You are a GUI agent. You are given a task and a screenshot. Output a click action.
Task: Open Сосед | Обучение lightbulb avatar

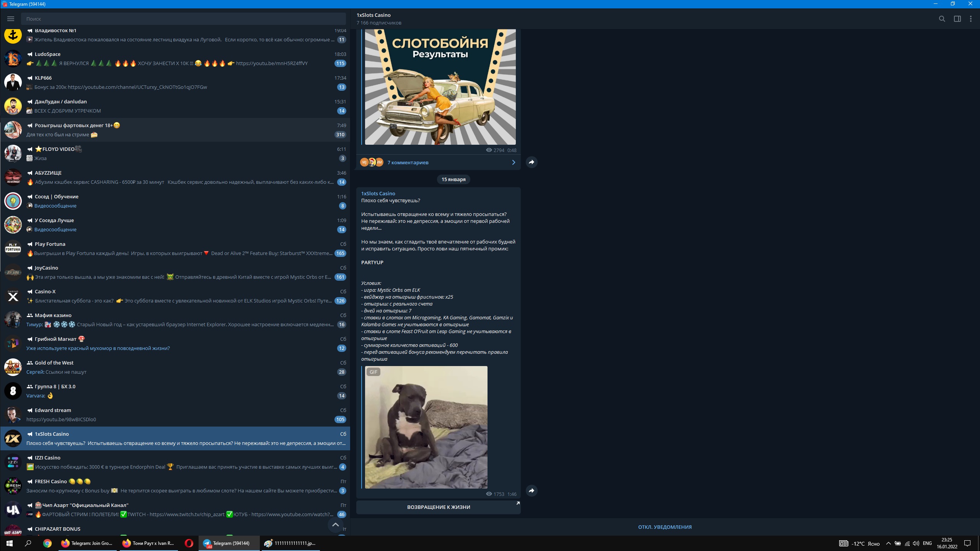pyautogui.click(x=13, y=201)
